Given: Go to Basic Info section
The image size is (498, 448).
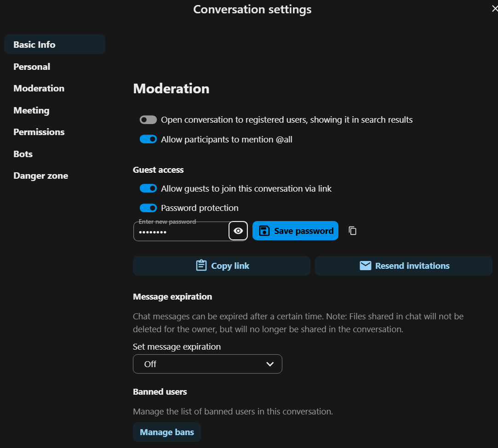Looking at the screenshot, I should [x=34, y=45].
